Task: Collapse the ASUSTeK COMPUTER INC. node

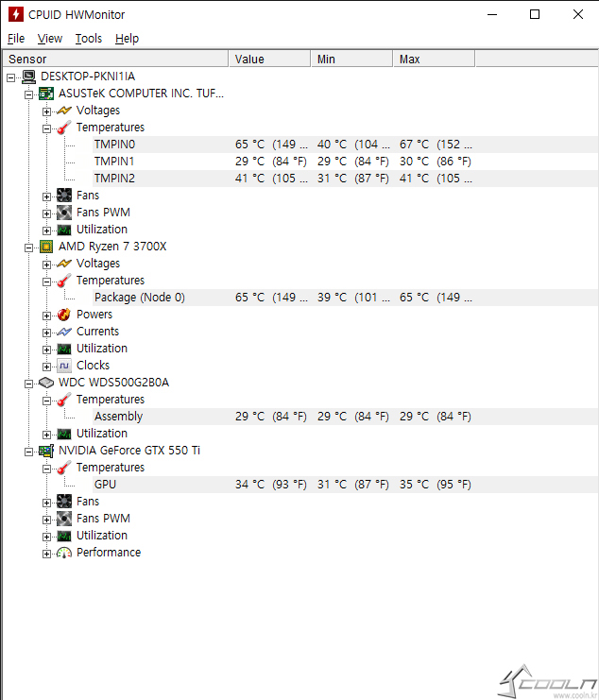Action: (28, 94)
